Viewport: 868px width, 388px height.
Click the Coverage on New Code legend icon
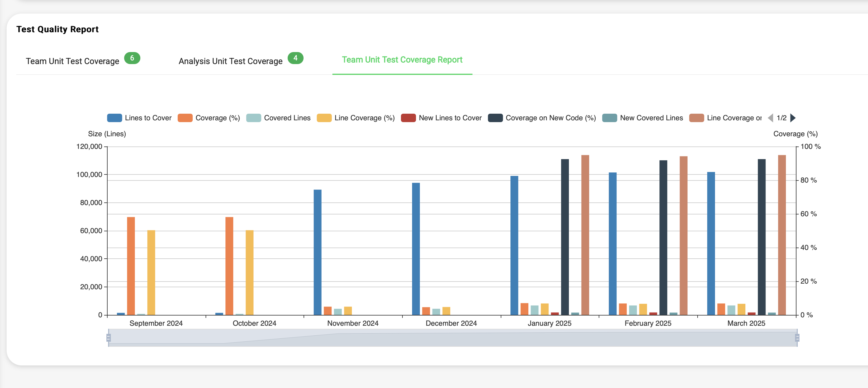495,118
